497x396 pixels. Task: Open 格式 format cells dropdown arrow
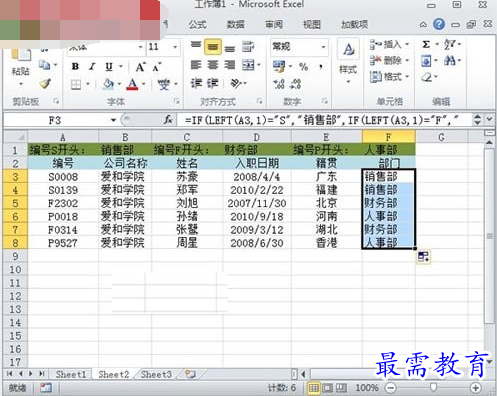[407, 77]
